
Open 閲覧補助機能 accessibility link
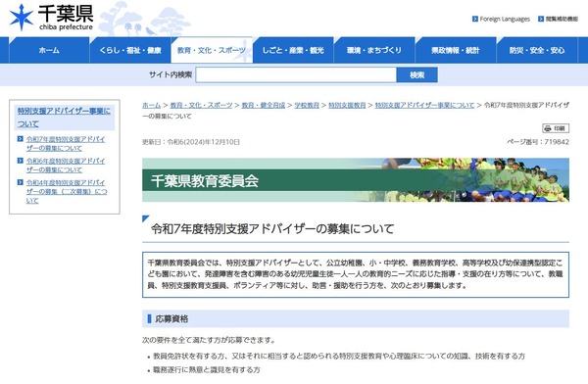click(x=562, y=20)
